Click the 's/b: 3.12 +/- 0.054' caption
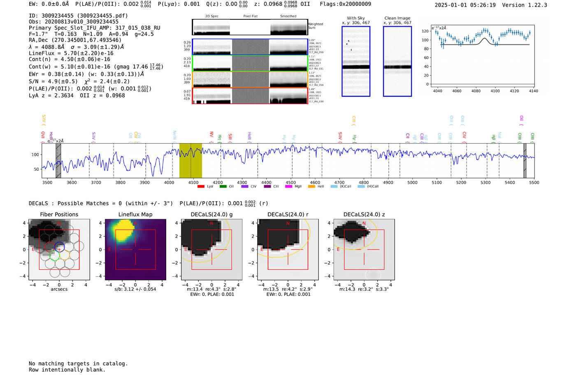The image size is (576, 392). pos(135,289)
